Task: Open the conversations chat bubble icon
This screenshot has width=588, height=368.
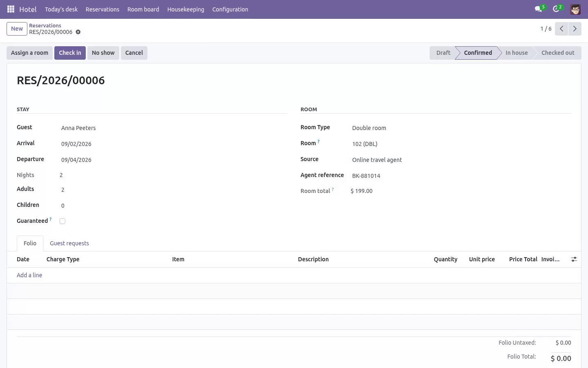Action: coord(538,9)
